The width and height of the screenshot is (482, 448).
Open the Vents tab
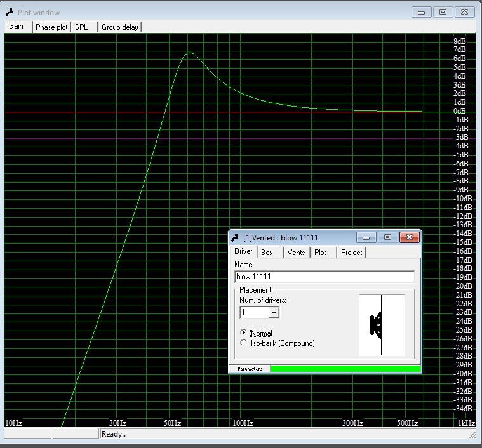pyautogui.click(x=297, y=253)
